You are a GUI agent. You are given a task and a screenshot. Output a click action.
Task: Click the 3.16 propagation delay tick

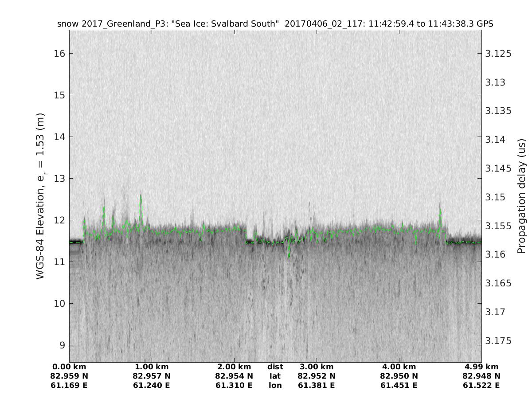click(x=496, y=254)
